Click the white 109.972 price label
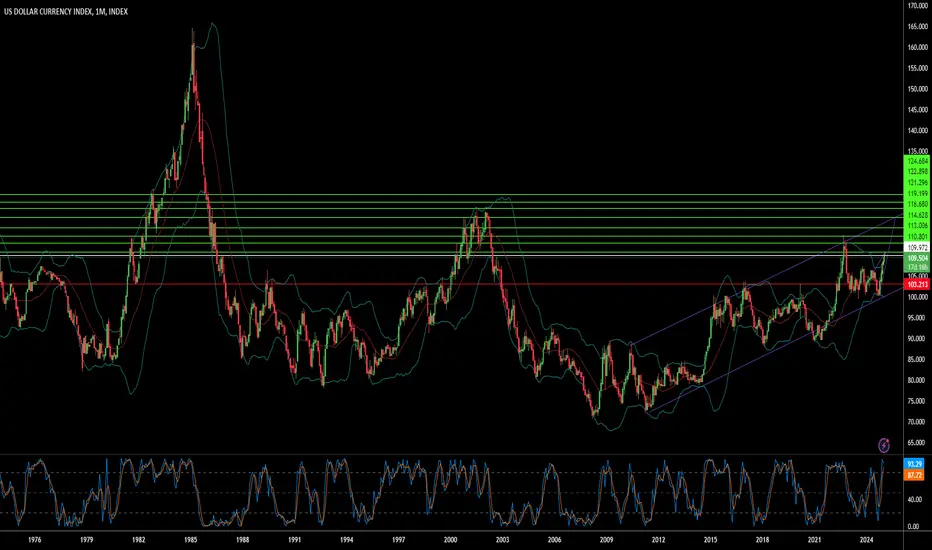Image resolution: width=932 pixels, height=550 pixels. tap(918, 248)
